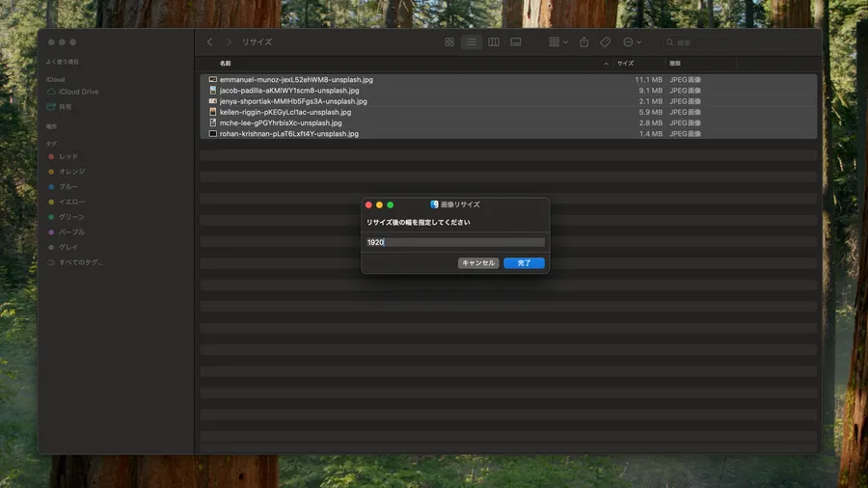Click the キャンセル cancel button
The image size is (868, 488).
click(478, 263)
